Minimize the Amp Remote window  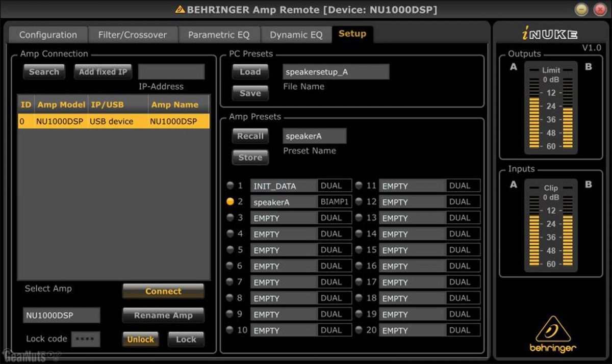[x=582, y=9]
